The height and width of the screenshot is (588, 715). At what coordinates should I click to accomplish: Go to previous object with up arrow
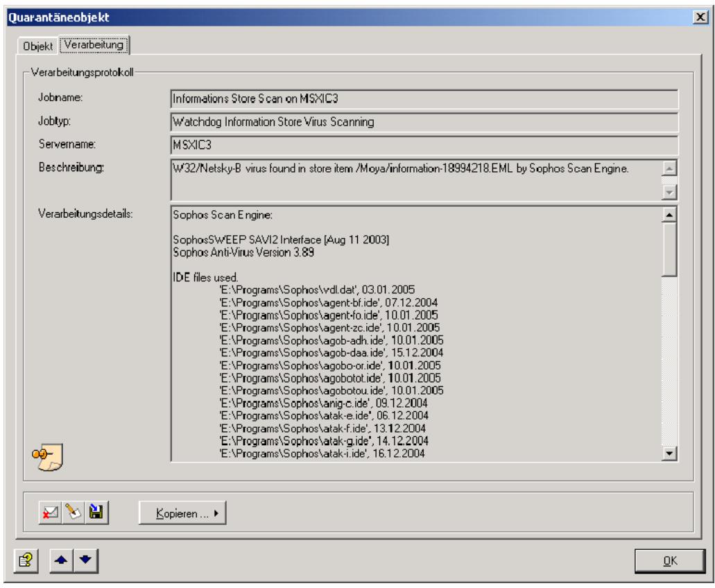tap(61, 560)
